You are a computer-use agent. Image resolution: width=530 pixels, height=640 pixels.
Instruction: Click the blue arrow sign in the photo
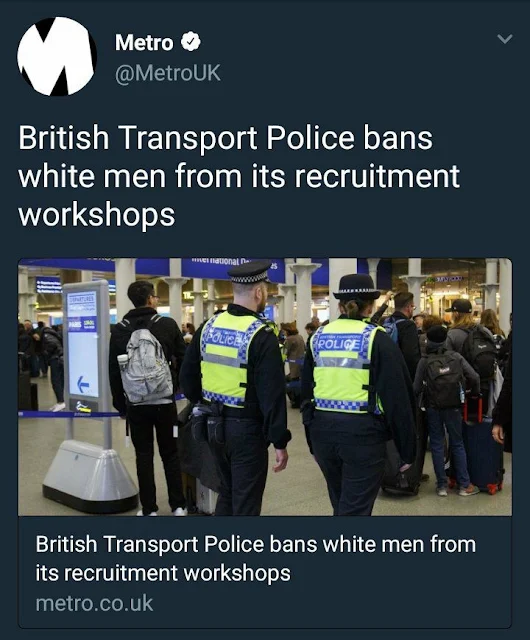pos(83,384)
